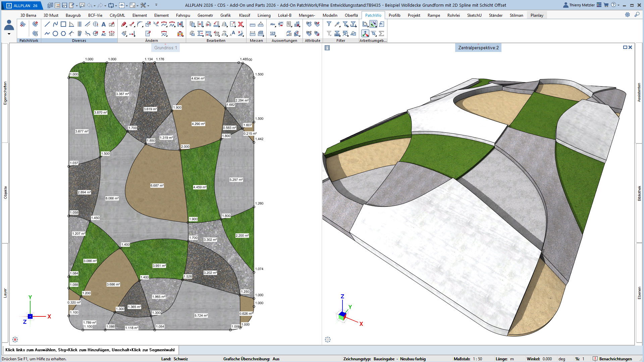Screen dimensions: 644x362
Task: Open the user profile dropdown arrow
Action: (9, 34)
